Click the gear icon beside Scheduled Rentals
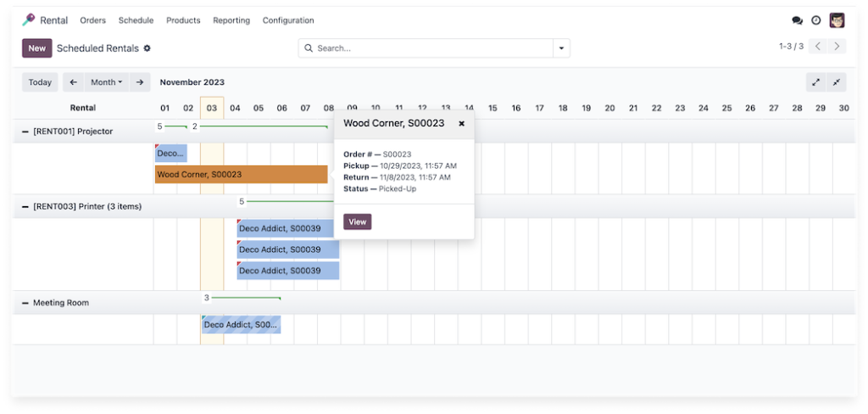868x414 pixels. point(147,48)
